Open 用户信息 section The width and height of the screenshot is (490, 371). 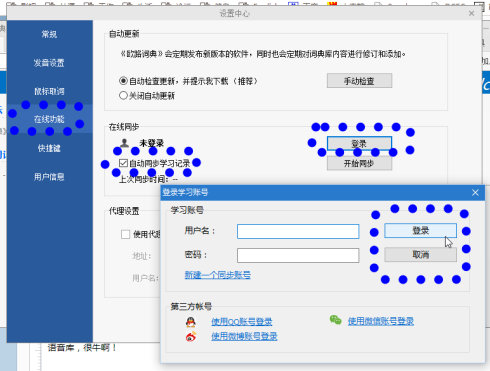pyautogui.click(x=49, y=177)
